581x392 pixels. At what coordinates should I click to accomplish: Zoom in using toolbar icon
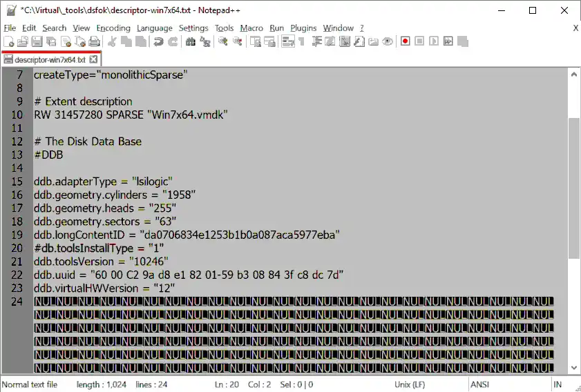point(222,41)
